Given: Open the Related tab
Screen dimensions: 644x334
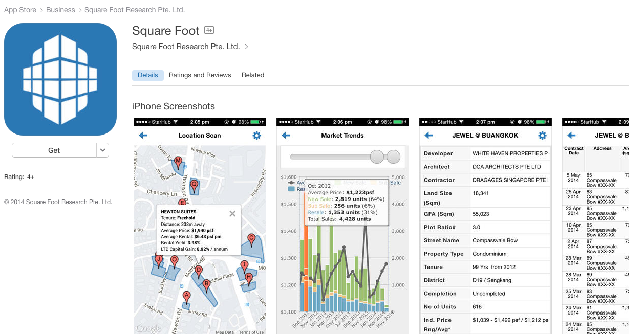Looking at the screenshot, I should 253,75.
